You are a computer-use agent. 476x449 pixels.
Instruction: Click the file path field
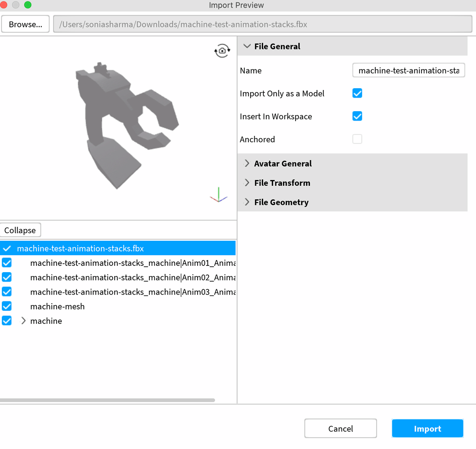[x=263, y=24]
